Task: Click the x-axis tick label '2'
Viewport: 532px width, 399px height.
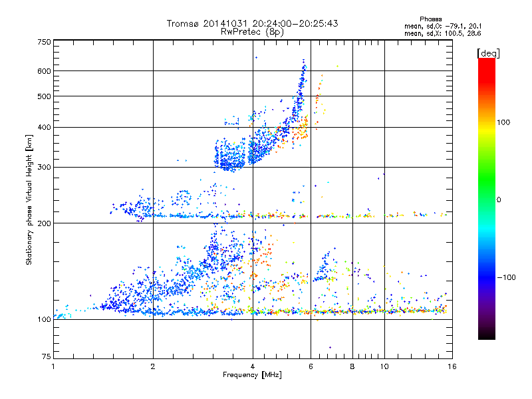Action: (x=153, y=366)
